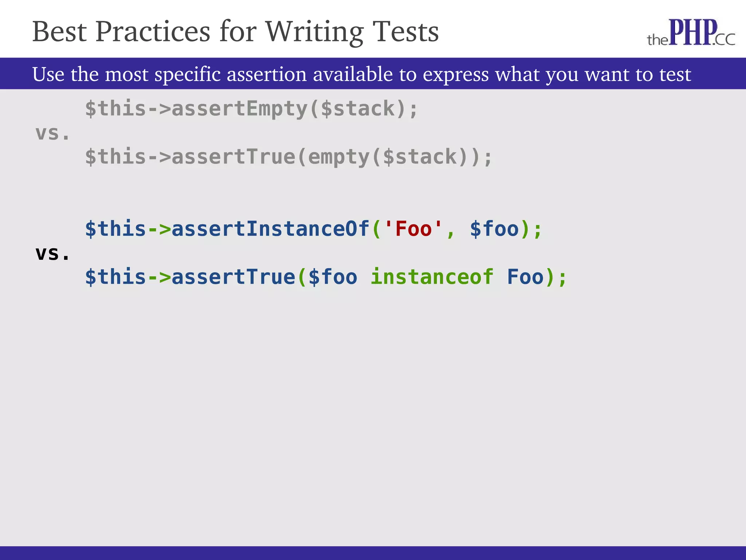This screenshot has width=746, height=560.
Task: Select the blue subtitle banner text
Action: pyautogui.click(x=362, y=74)
